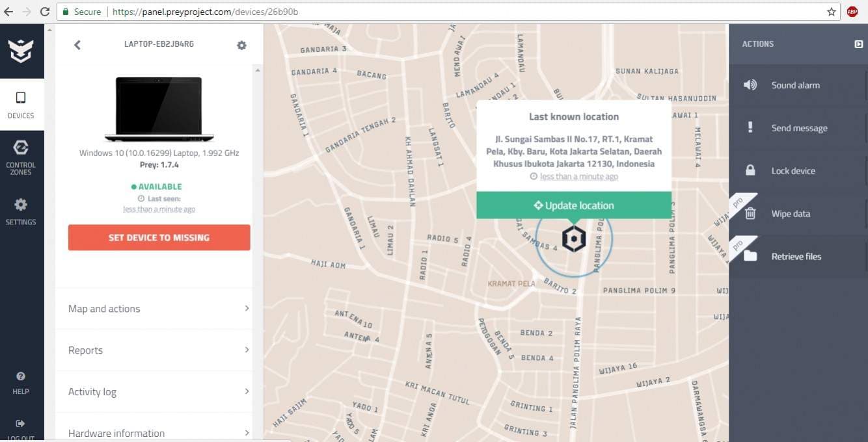Bookmark page with star icon

tap(832, 12)
